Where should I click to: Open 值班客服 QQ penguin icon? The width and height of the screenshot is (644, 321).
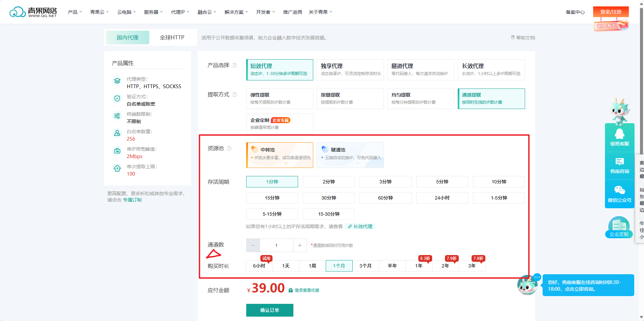[619, 134]
